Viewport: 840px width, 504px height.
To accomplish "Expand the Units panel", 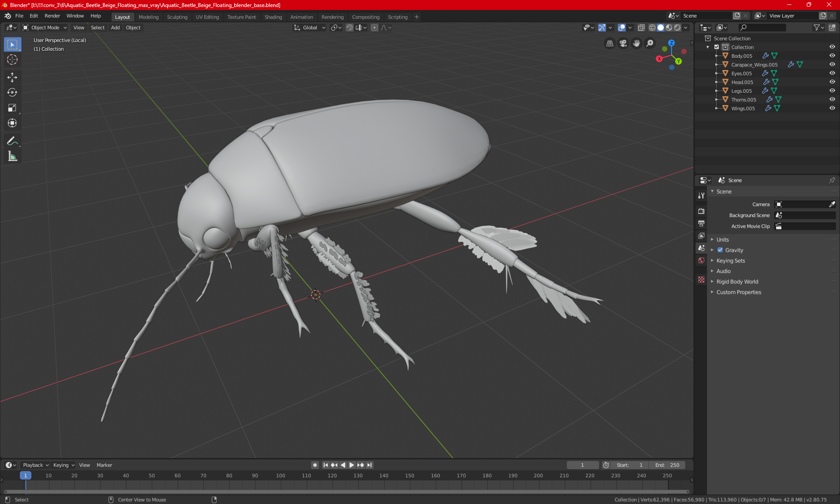I will [x=722, y=240].
